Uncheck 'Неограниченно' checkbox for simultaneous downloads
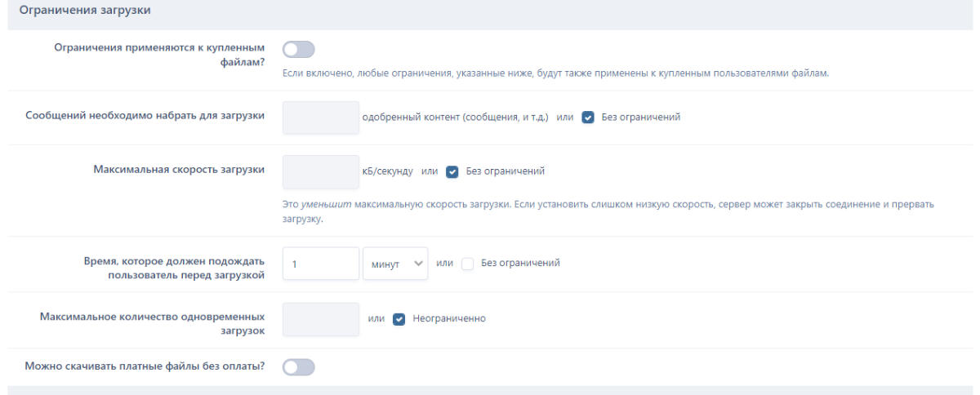 point(399,318)
